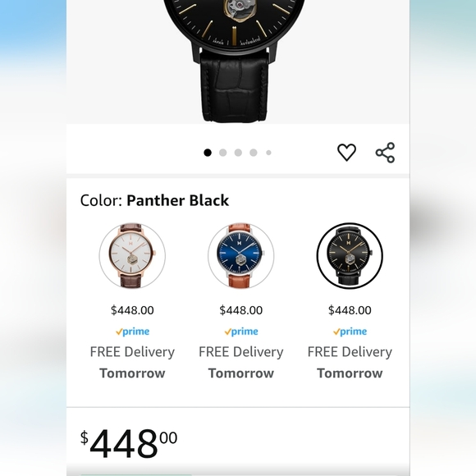Open the main black watch product image
Viewport: 476px width, 476px height.
(235, 61)
